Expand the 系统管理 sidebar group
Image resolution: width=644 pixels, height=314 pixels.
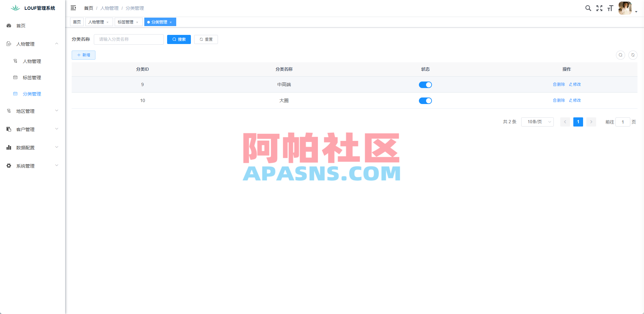33,166
